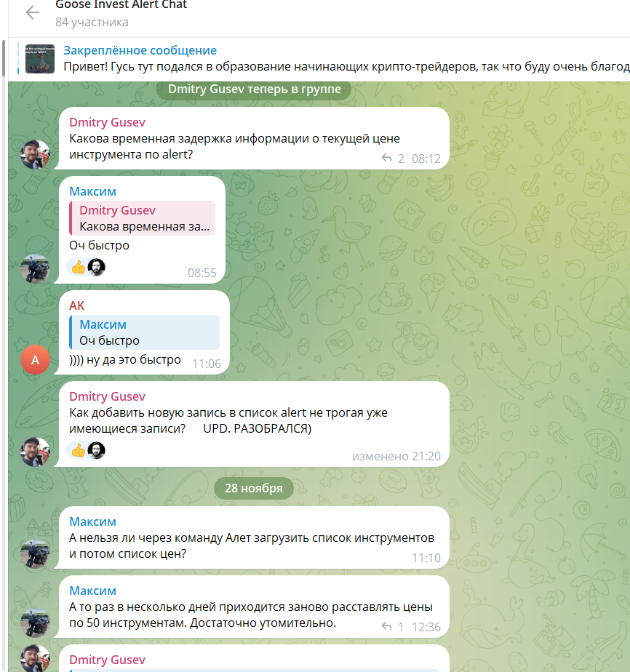View replies on Dmitry Gusev's 08:12 message
This screenshot has width=630, height=672.
(x=393, y=159)
